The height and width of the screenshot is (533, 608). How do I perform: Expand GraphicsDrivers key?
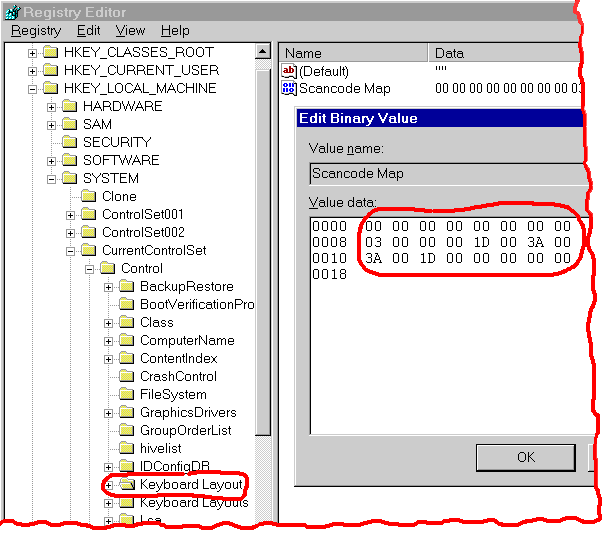[108, 414]
